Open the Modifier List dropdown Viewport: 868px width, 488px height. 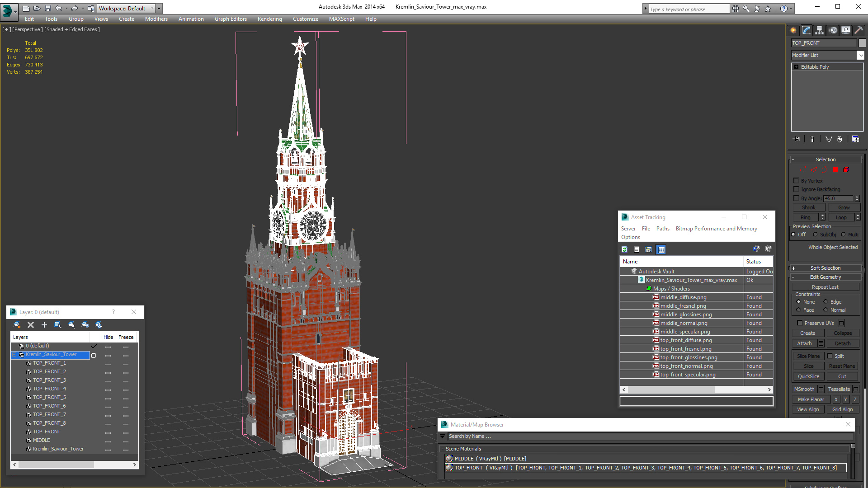860,55
